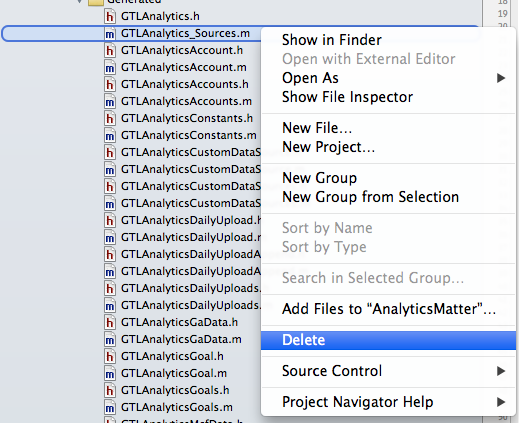
Task: Click the GTLAnalyticsConstants.h header icon
Action: coord(110,119)
